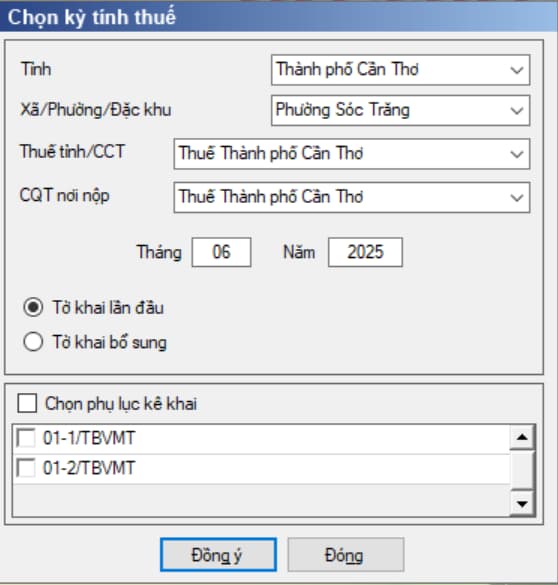Click the Năm input field showing 2025
The image size is (558, 585).
coord(366,252)
